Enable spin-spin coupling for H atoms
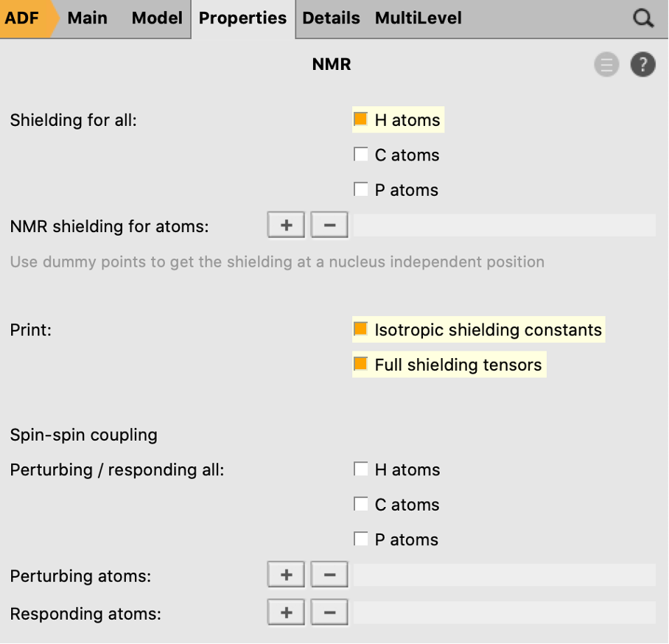 point(361,469)
